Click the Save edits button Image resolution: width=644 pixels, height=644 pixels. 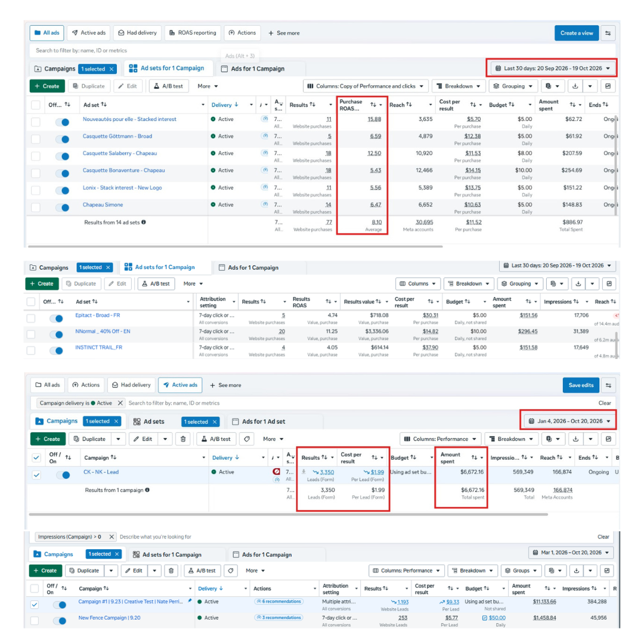coord(581,385)
